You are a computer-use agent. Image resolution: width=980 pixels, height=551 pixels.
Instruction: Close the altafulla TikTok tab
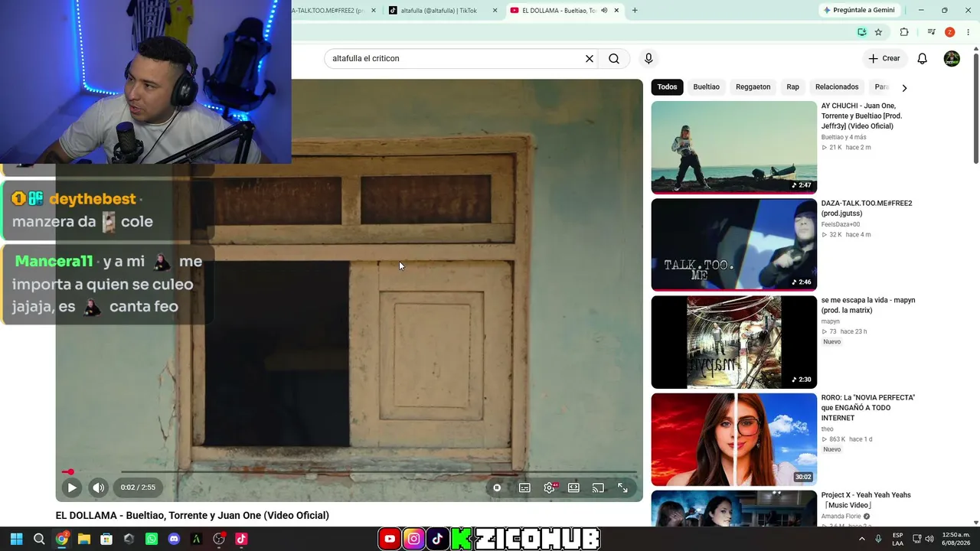pos(495,11)
